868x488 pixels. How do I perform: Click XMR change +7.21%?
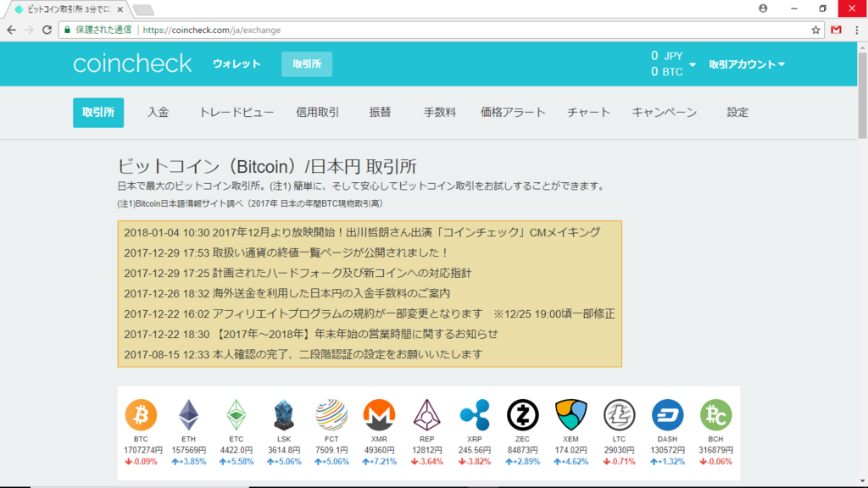pyautogui.click(x=379, y=462)
